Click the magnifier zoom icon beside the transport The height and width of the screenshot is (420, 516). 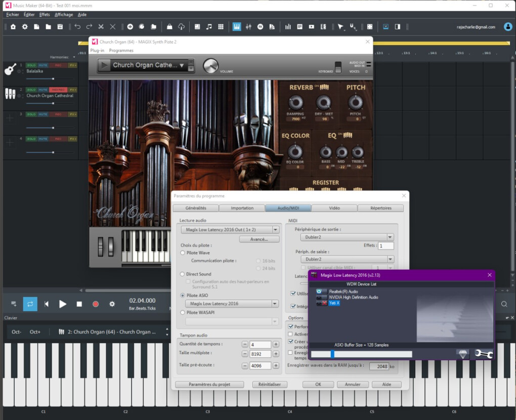click(x=504, y=304)
